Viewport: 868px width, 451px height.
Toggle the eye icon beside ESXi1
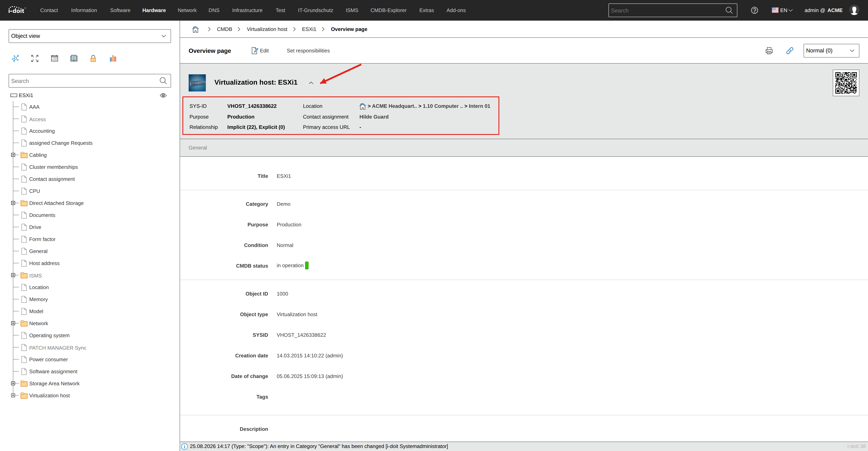163,96
